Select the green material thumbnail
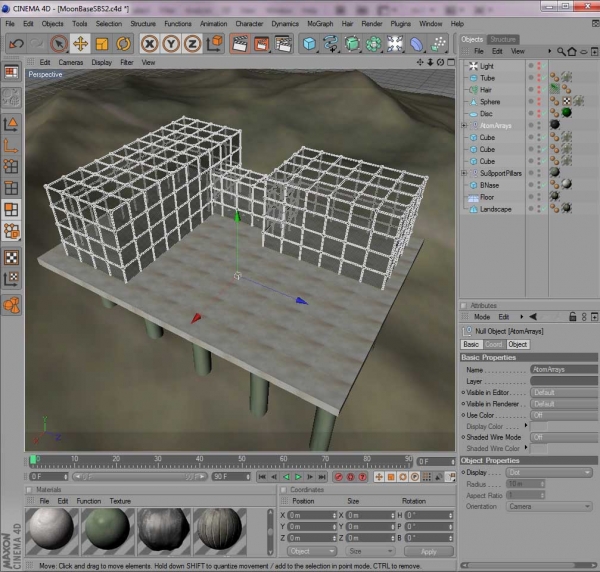The width and height of the screenshot is (600, 572). tap(107, 530)
